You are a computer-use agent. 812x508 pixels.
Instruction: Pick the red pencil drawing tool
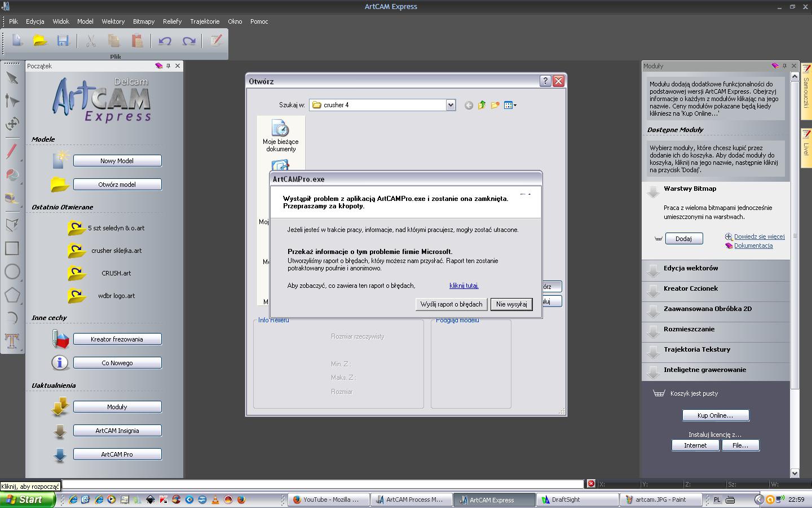12,151
